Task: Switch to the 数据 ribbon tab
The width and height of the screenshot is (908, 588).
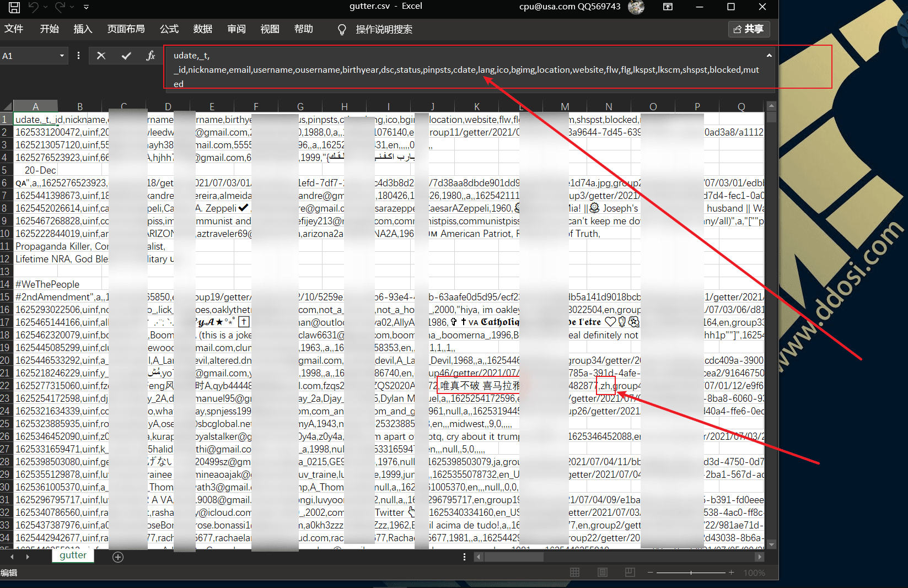Action: pos(202,29)
